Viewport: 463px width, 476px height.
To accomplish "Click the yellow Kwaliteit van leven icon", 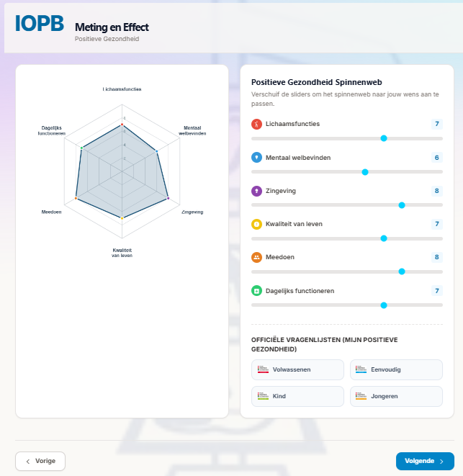I will [256, 225].
